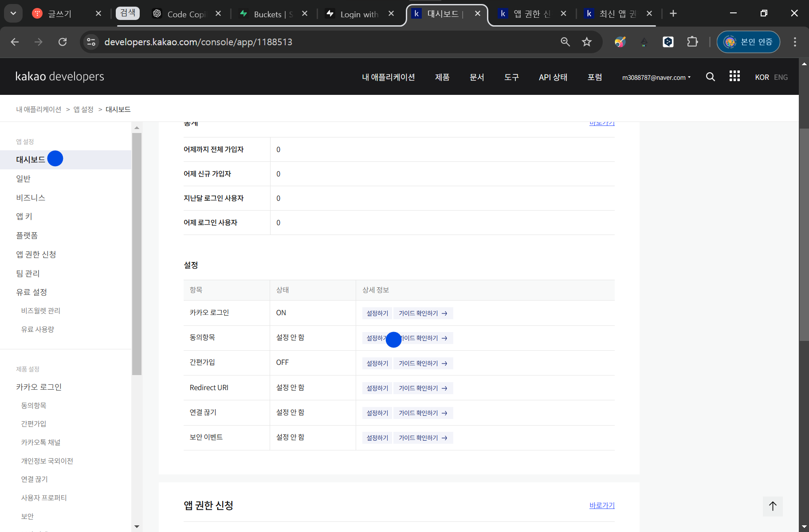
Task: Click the page scrollbar down arrow
Action: pos(804,527)
